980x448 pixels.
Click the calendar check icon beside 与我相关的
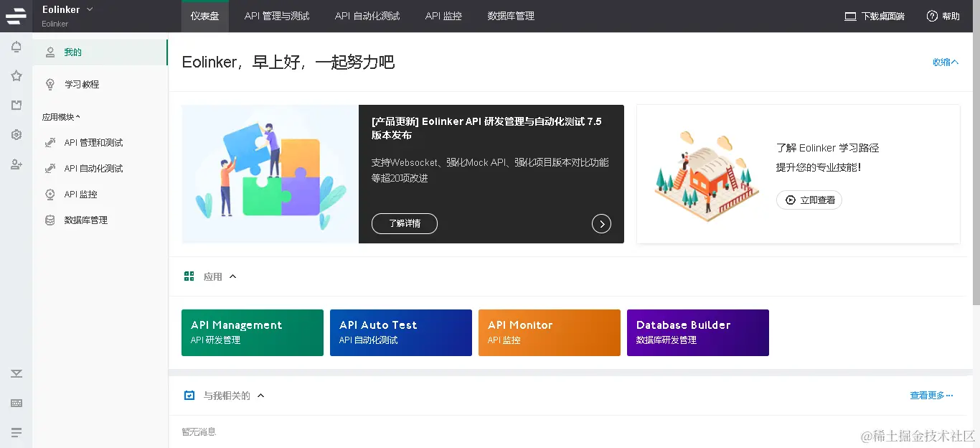(189, 396)
